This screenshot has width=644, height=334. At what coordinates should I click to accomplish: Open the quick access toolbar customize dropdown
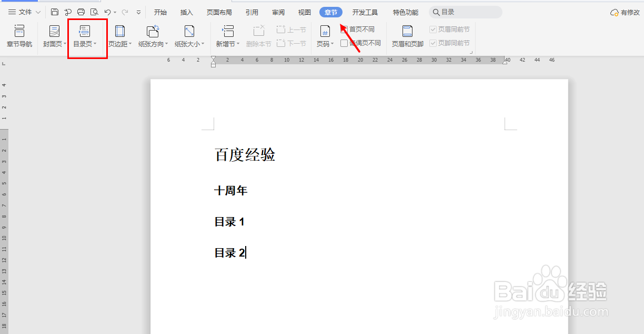point(138,12)
